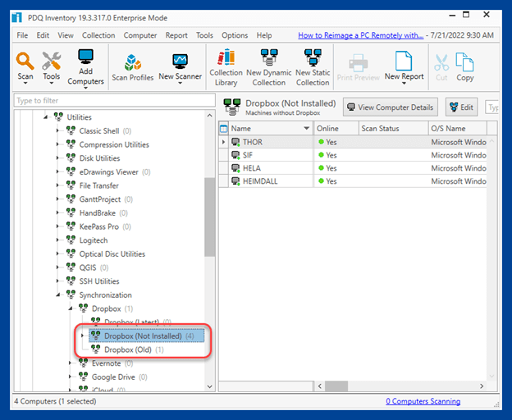Expand the THOR row details arrow
Image resolution: width=512 pixels, height=420 pixels.
(223, 142)
